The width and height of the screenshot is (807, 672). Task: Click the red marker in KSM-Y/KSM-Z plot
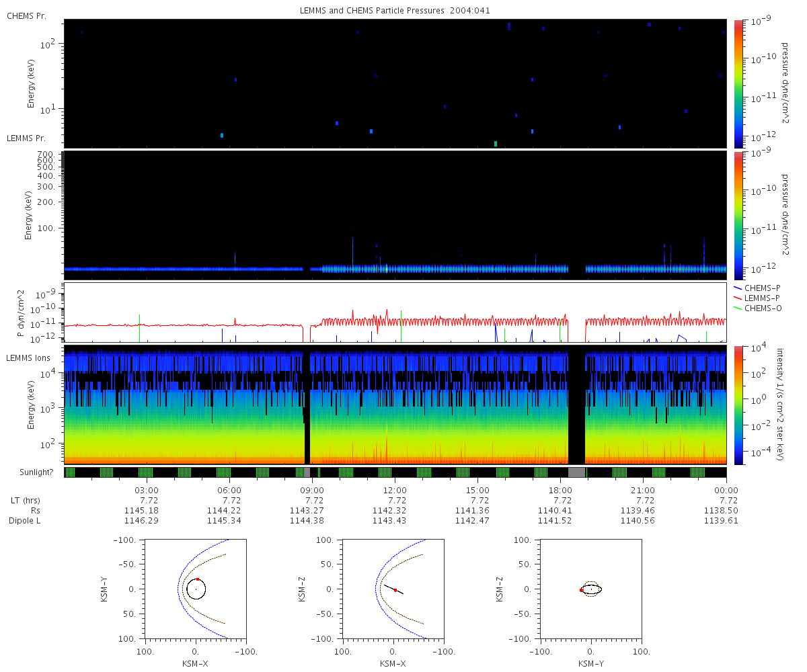(581, 590)
